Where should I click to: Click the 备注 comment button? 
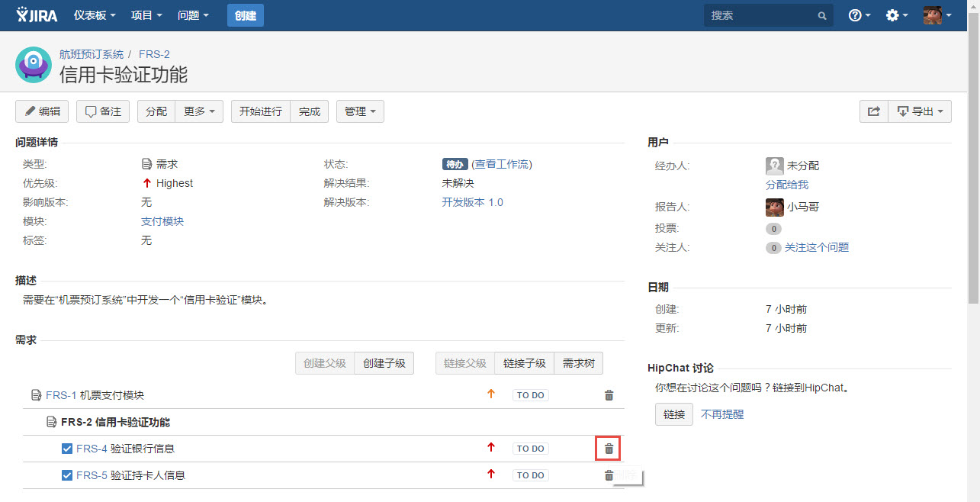103,111
